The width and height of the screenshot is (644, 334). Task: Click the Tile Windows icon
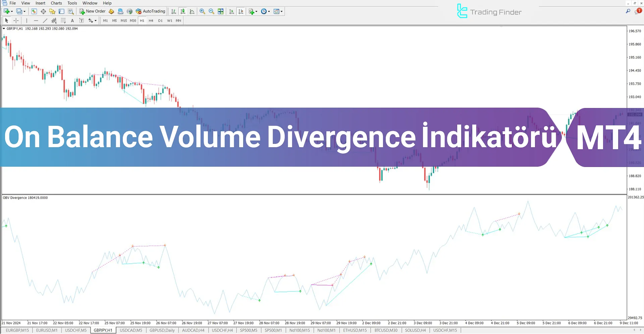point(221,11)
